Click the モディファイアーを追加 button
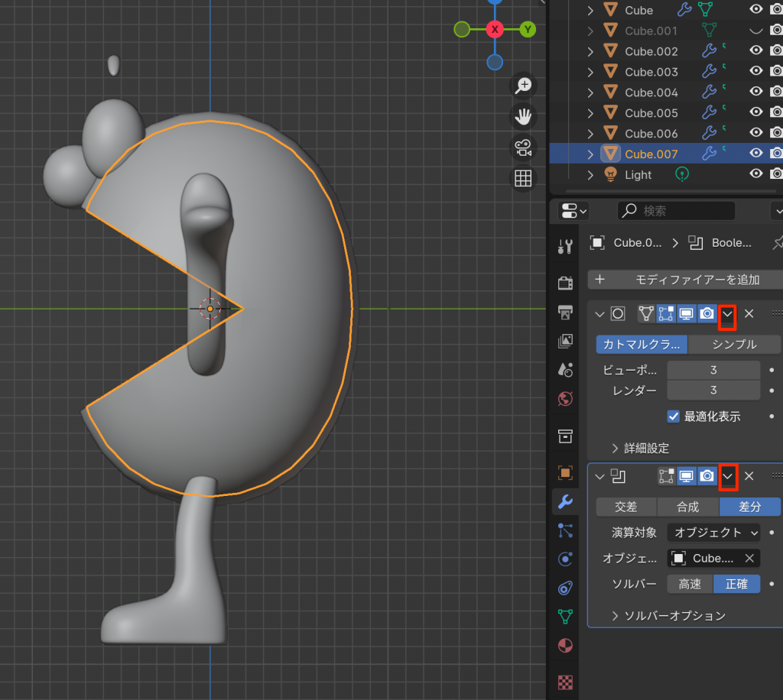The image size is (783, 700). point(685,280)
